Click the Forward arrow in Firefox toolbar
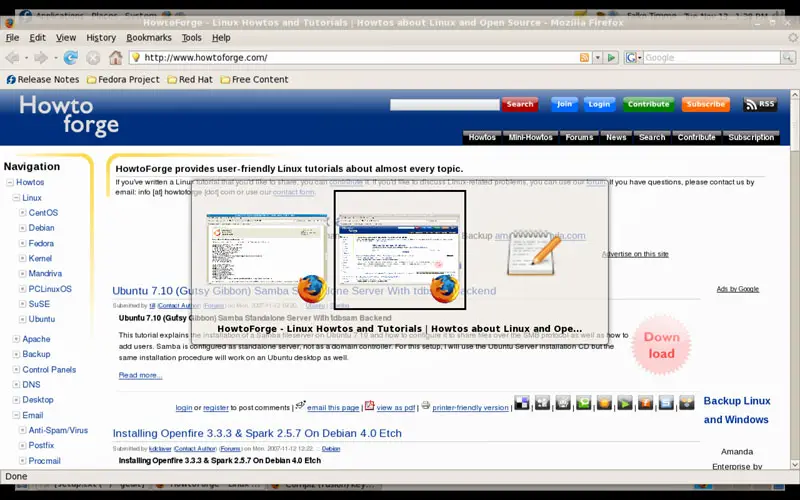800x500 pixels. pyautogui.click(x=41, y=58)
